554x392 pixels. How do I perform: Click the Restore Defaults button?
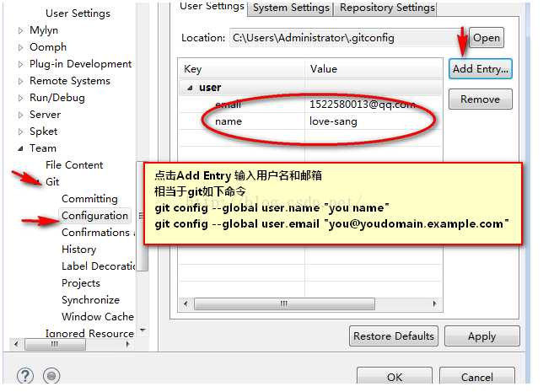click(394, 336)
